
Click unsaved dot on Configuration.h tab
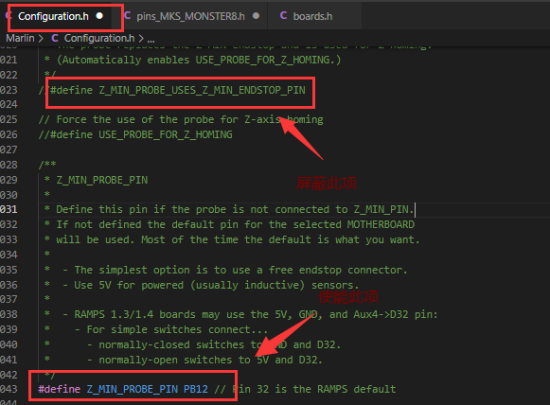coord(100,16)
